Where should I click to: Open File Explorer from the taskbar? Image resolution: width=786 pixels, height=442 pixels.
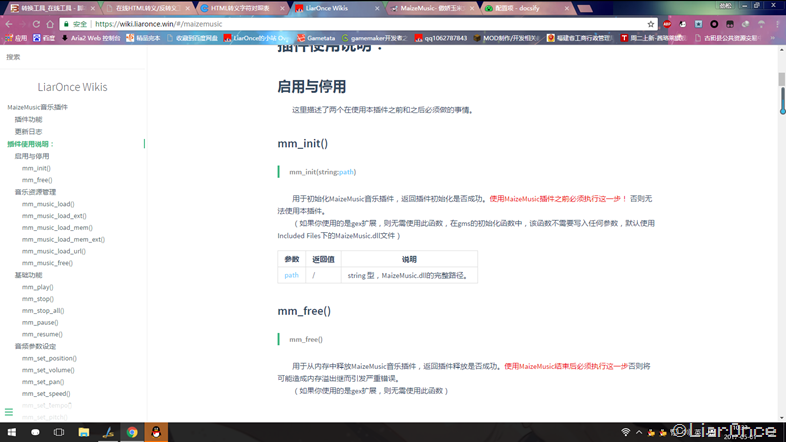[84, 432]
